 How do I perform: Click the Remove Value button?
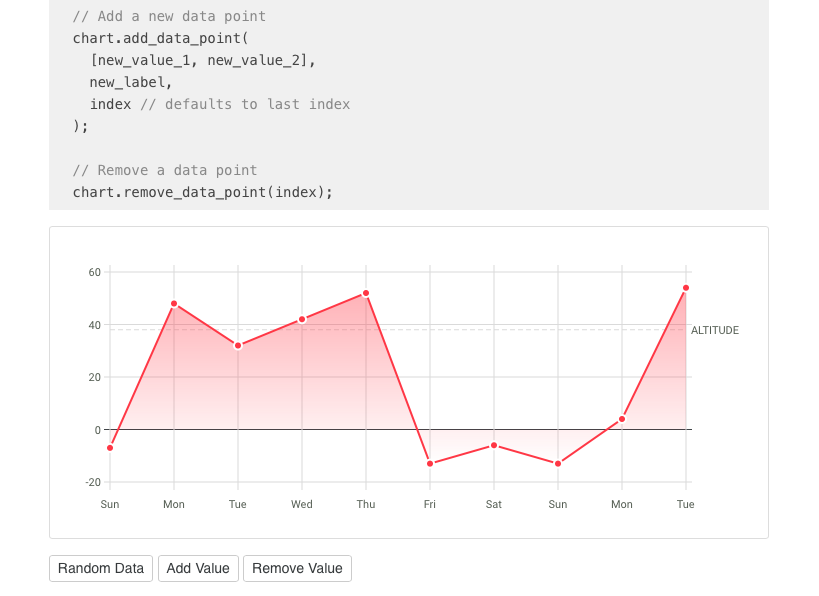(297, 568)
